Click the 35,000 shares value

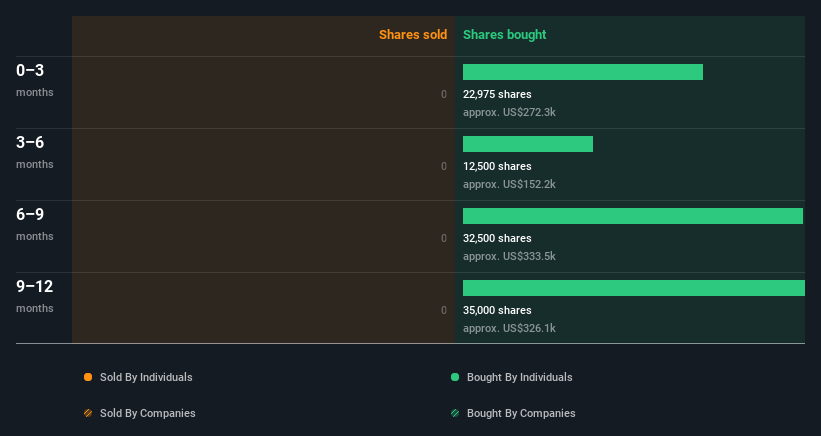click(497, 310)
